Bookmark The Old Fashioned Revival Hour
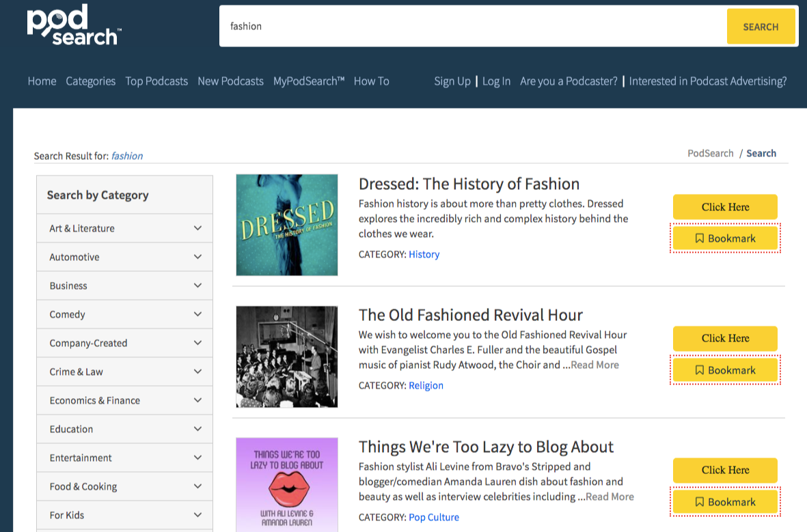The height and width of the screenshot is (532, 807). click(725, 370)
